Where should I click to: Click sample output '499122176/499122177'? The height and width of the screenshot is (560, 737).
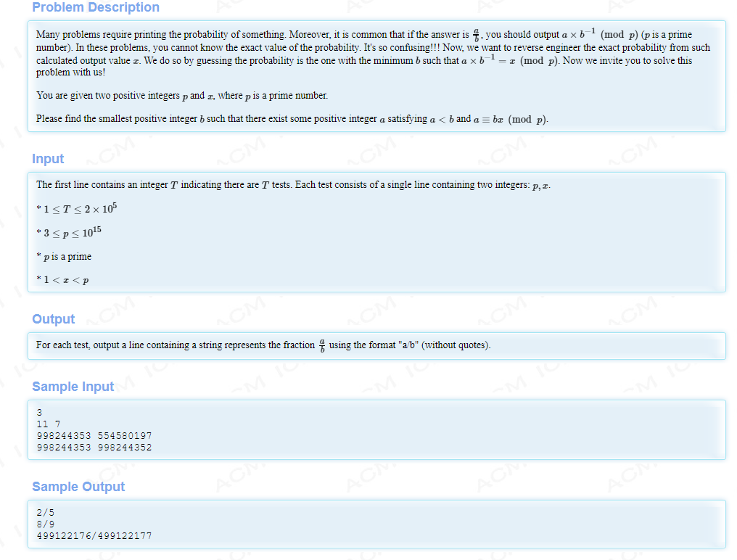(94, 536)
